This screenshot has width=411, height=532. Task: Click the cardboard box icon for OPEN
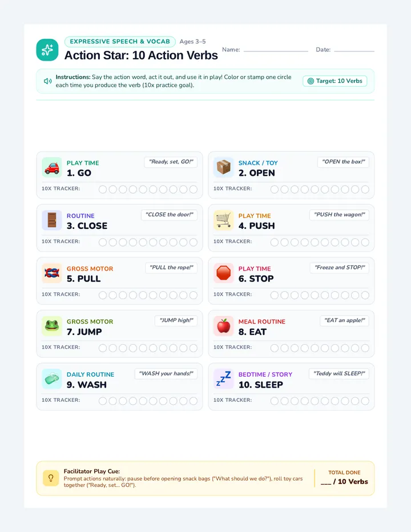pyautogui.click(x=224, y=168)
